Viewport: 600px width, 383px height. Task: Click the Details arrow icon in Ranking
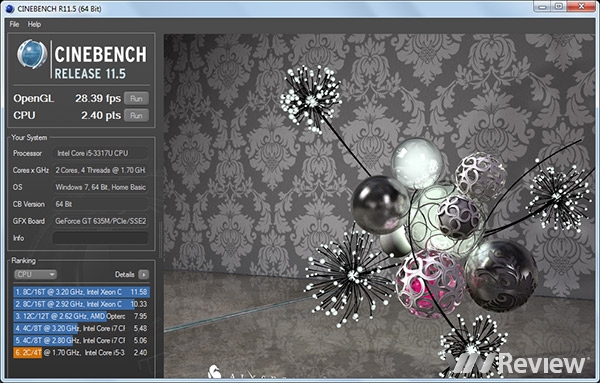tap(143, 274)
